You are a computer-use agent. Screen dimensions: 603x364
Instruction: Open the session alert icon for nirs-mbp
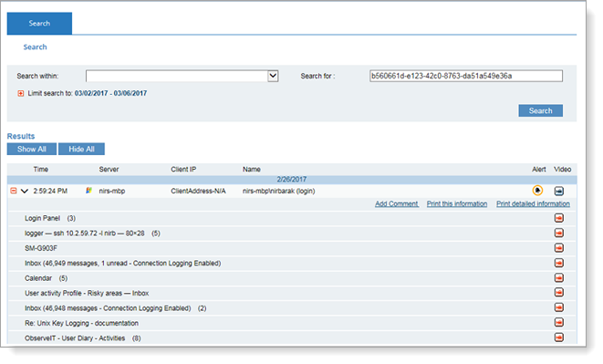(537, 191)
